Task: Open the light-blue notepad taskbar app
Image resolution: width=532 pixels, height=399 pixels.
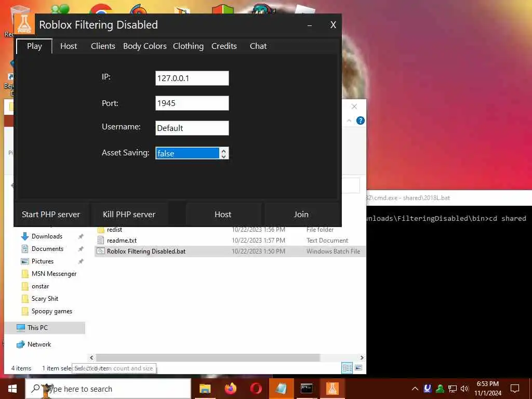Action: [x=281, y=389]
